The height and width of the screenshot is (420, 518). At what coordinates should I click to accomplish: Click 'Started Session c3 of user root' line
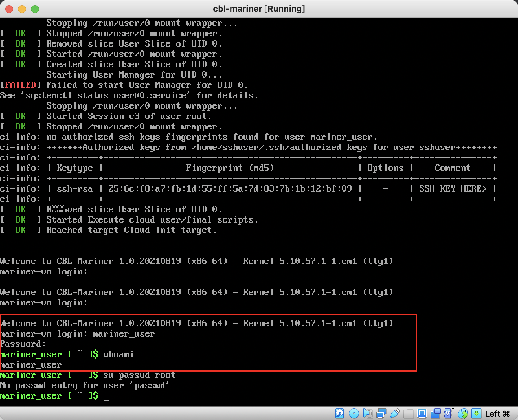click(x=129, y=116)
